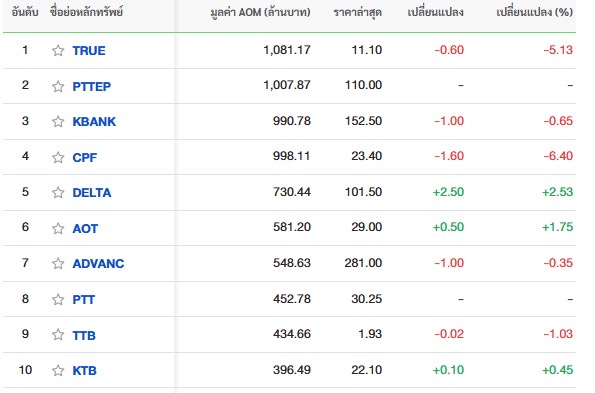Mark CPF with the star icon
This screenshot has height=393, width=595.
(58, 157)
